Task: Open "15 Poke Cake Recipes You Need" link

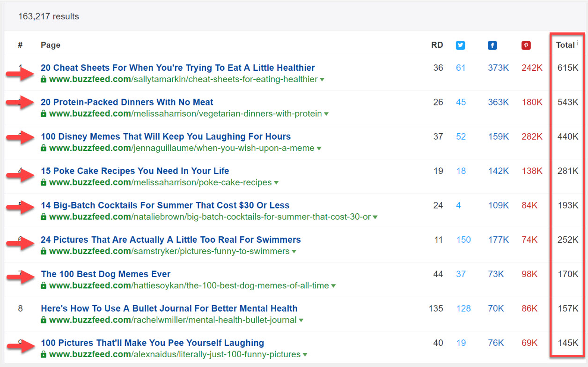Action: (x=135, y=171)
